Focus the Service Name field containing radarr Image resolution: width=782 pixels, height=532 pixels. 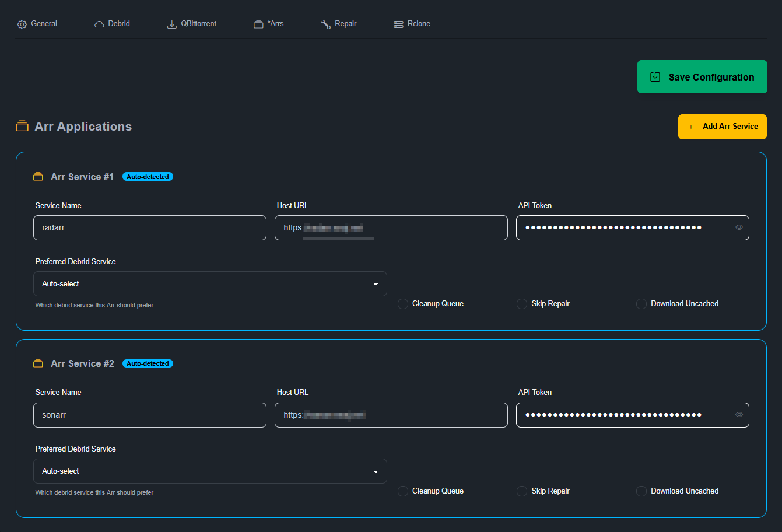tap(150, 228)
